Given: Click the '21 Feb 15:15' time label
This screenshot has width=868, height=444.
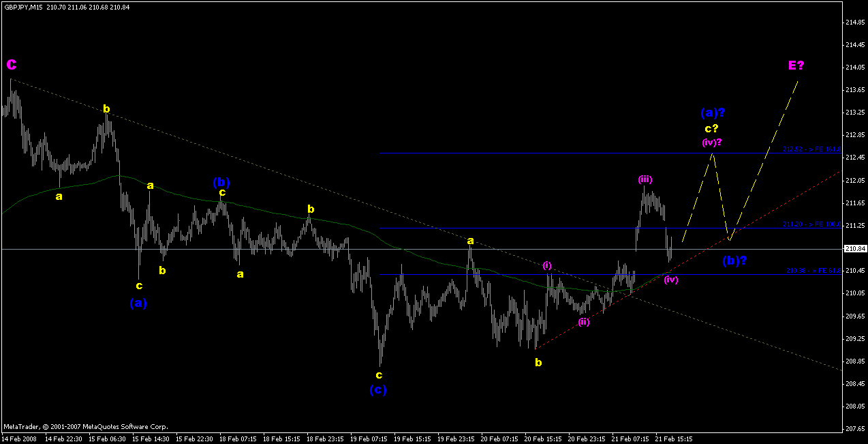Looking at the screenshot, I should pos(674,439).
